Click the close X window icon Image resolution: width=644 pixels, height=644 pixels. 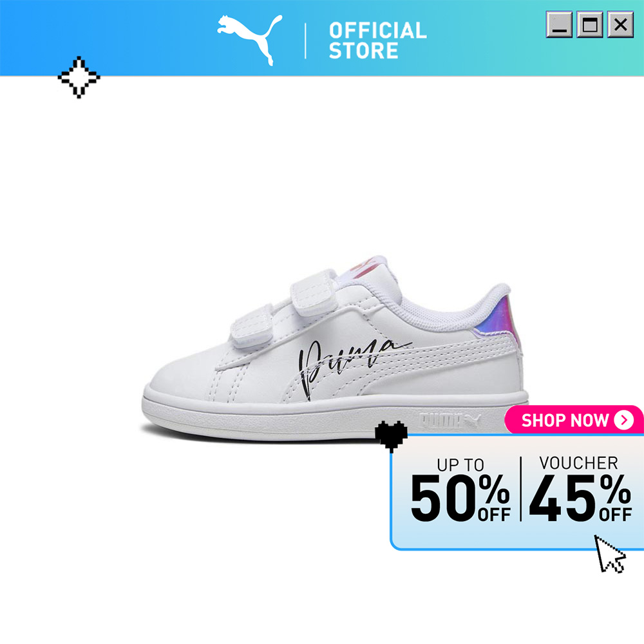point(620,24)
